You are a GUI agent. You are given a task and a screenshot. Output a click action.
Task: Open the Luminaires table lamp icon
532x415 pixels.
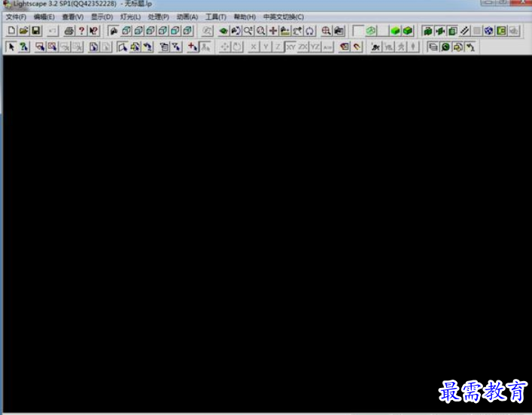tap(470, 47)
